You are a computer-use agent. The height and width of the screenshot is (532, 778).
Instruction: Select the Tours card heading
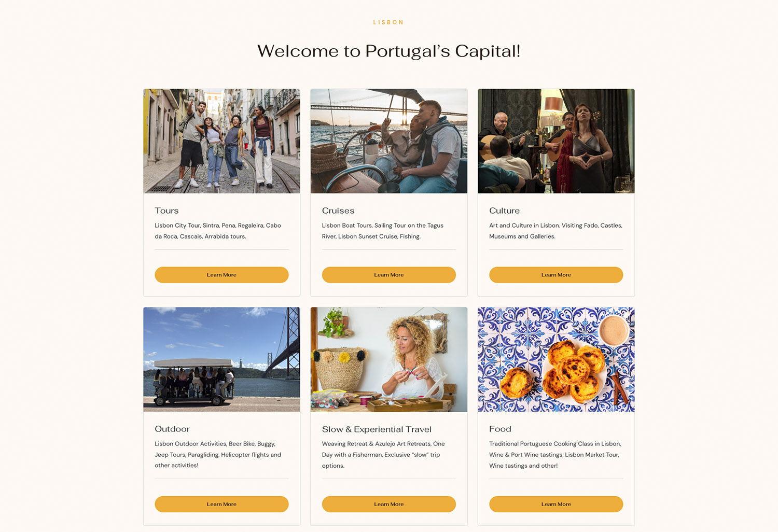click(x=166, y=211)
